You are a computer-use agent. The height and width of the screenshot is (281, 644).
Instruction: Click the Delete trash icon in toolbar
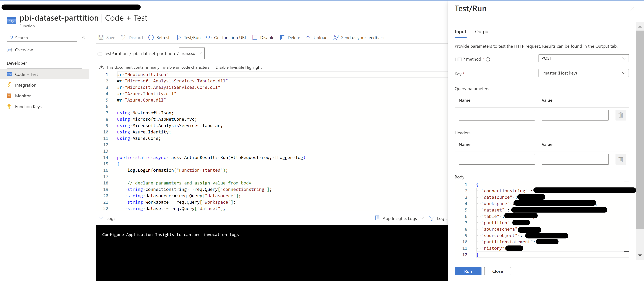(282, 38)
